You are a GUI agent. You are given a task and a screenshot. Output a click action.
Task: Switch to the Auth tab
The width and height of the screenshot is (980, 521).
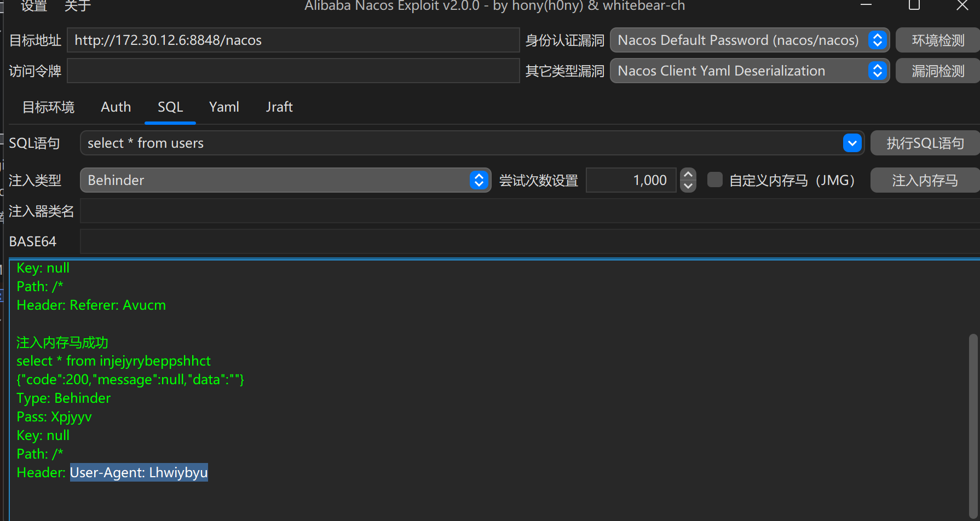click(116, 107)
